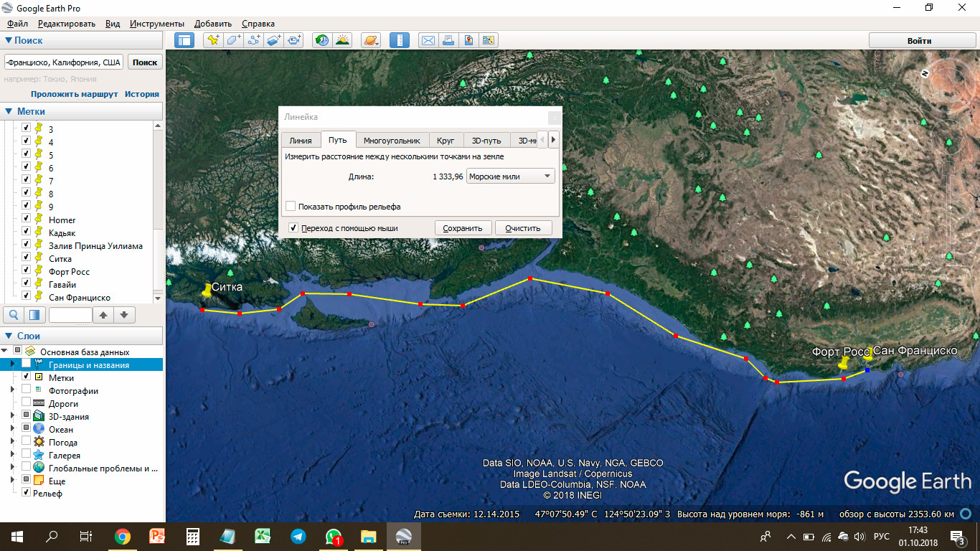Click the Поиск search button
980x551 pixels.
click(x=145, y=62)
